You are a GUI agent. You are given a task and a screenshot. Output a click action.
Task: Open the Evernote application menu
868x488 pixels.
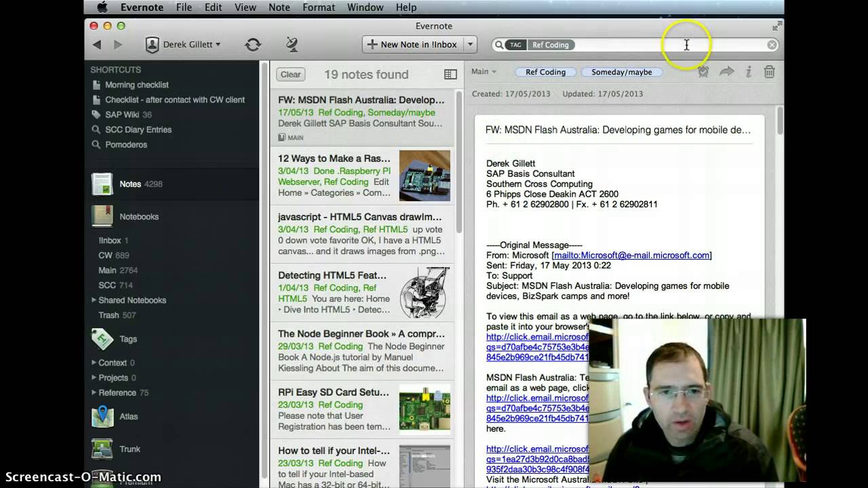pyautogui.click(x=142, y=7)
